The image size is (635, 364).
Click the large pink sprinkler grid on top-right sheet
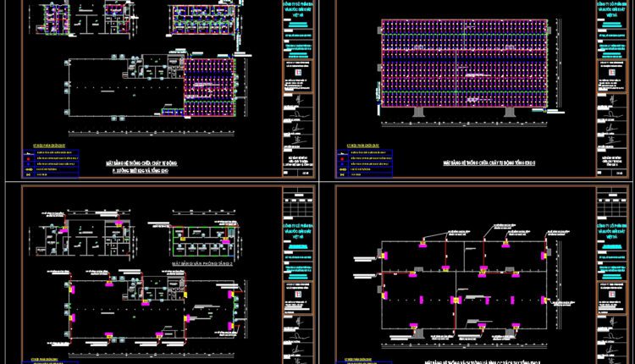click(464, 63)
